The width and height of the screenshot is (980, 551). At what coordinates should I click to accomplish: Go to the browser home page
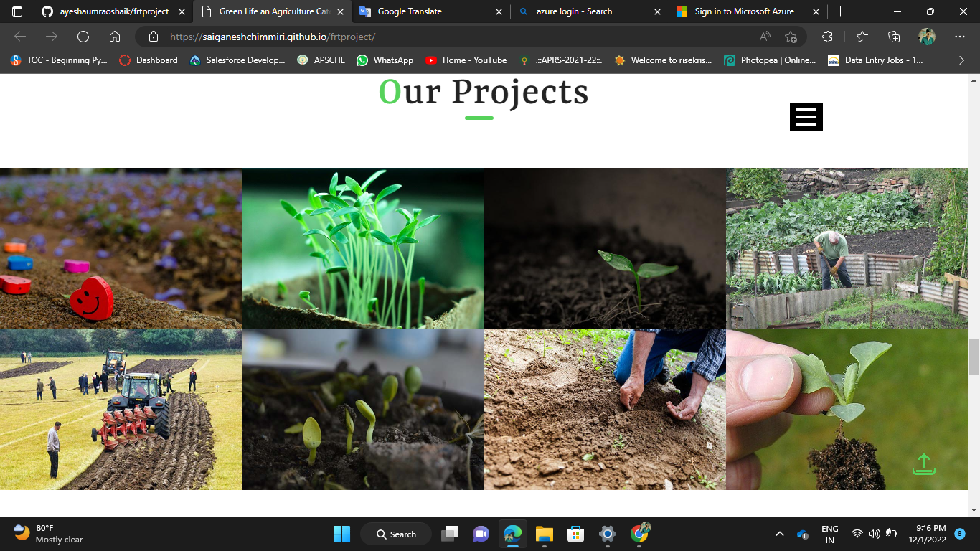click(x=115, y=37)
